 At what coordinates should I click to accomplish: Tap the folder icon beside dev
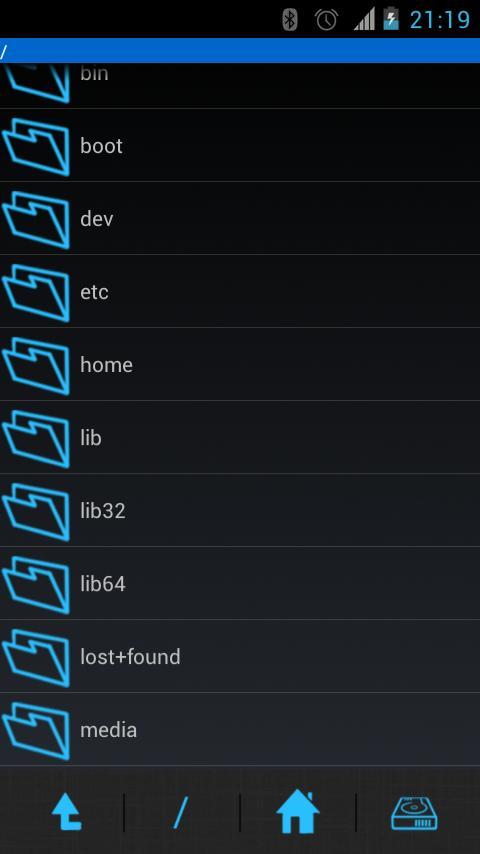pyautogui.click(x=37, y=219)
